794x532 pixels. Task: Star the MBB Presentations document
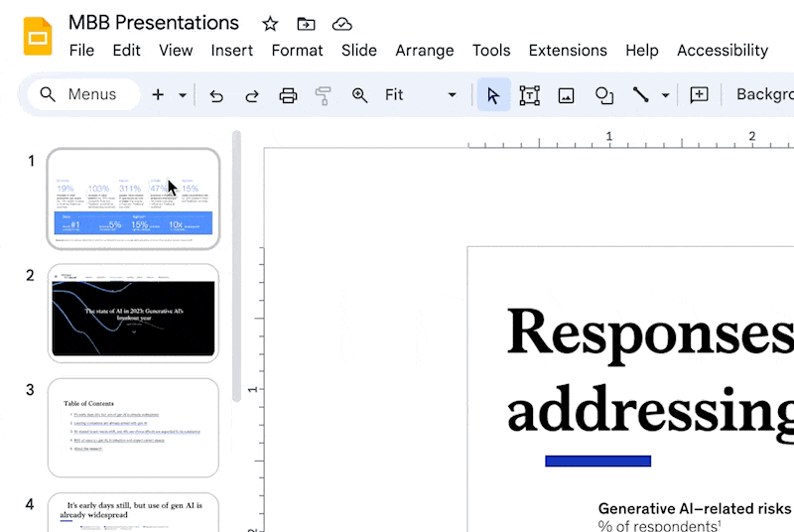[270, 24]
